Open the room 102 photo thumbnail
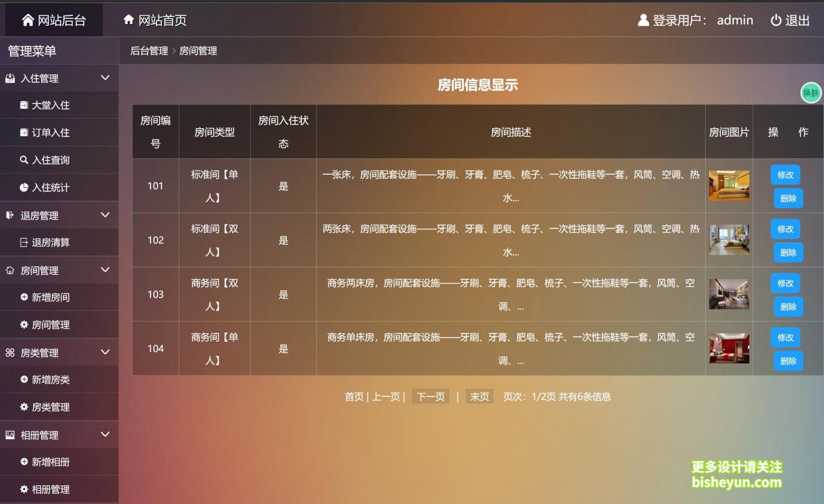 pos(729,240)
